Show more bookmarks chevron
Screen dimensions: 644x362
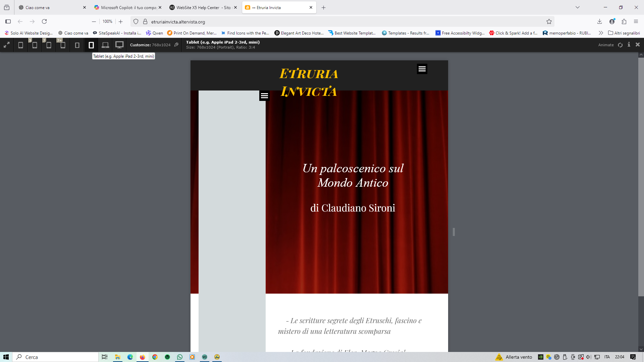click(x=601, y=33)
